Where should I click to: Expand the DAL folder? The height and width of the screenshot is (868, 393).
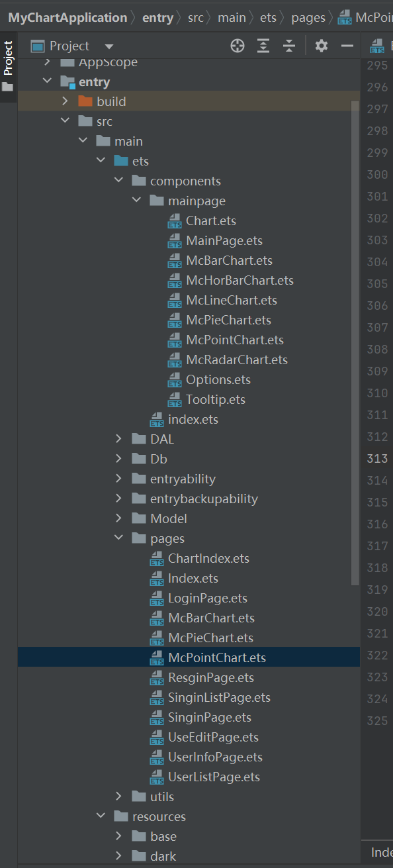point(118,439)
